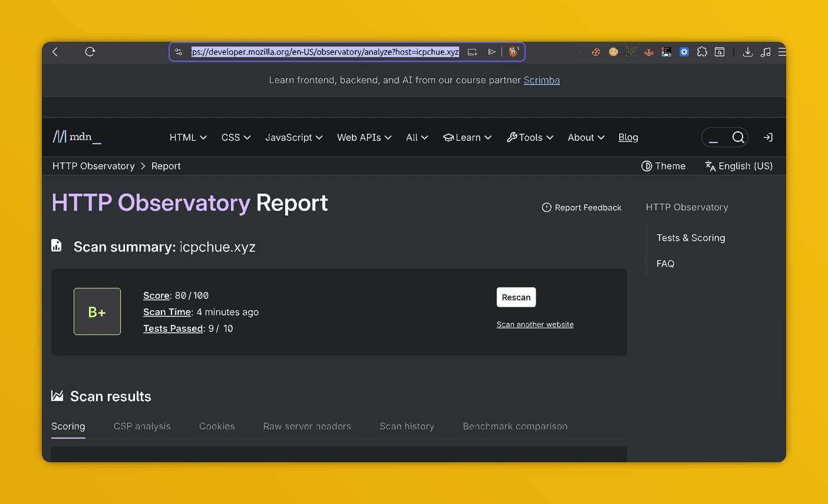828x504 pixels.
Task: Click the dark pixel-art extension icon
Action: coord(667,52)
